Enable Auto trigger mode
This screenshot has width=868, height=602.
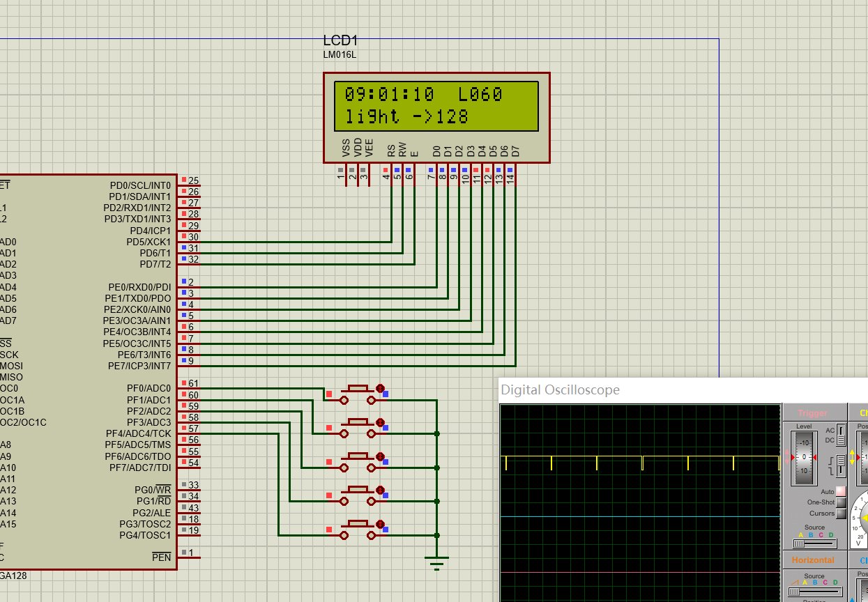pos(841,492)
